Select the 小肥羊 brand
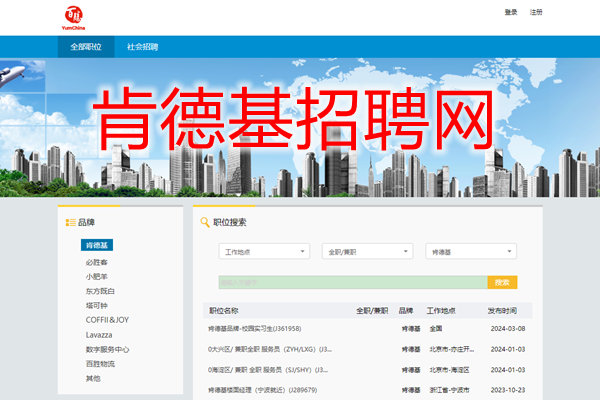 pos(96,276)
